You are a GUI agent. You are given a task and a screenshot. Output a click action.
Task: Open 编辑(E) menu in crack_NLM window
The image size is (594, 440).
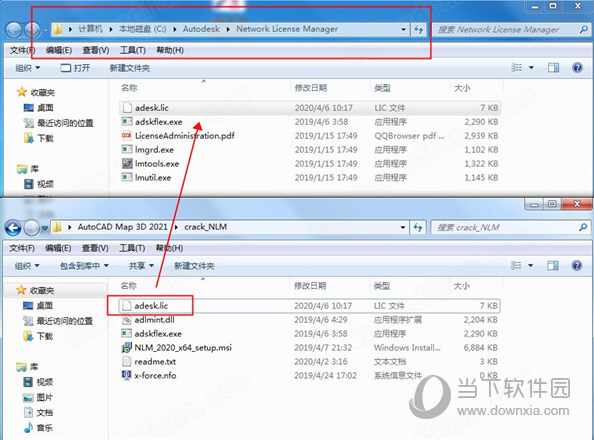pyautogui.click(x=58, y=248)
